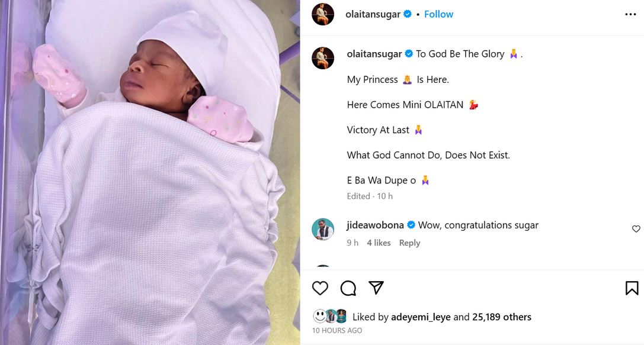The height and width of the screenshot is (345, 644).
Task: Click the 9 h comment timestamp
Action: point(353,243)
